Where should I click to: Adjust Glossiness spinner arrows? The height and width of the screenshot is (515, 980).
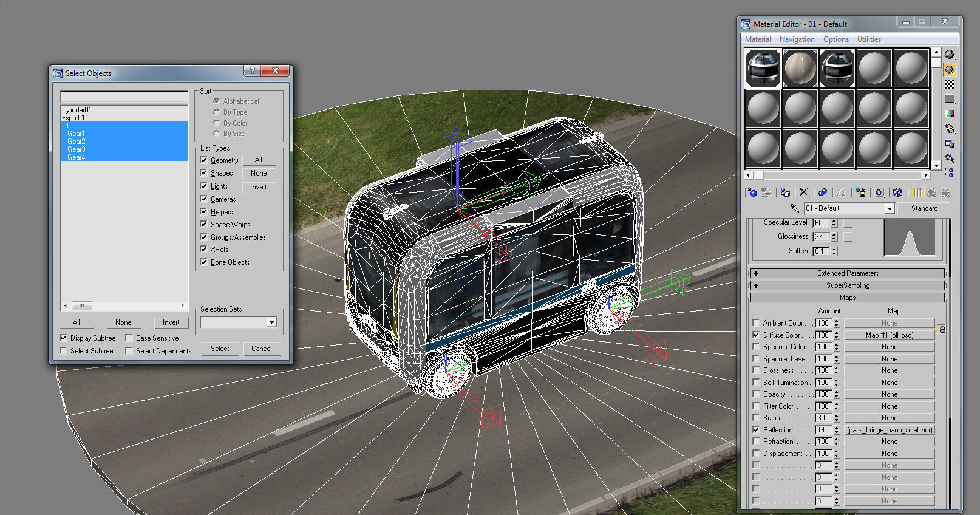pyautogui.click(x=834, y=237)
